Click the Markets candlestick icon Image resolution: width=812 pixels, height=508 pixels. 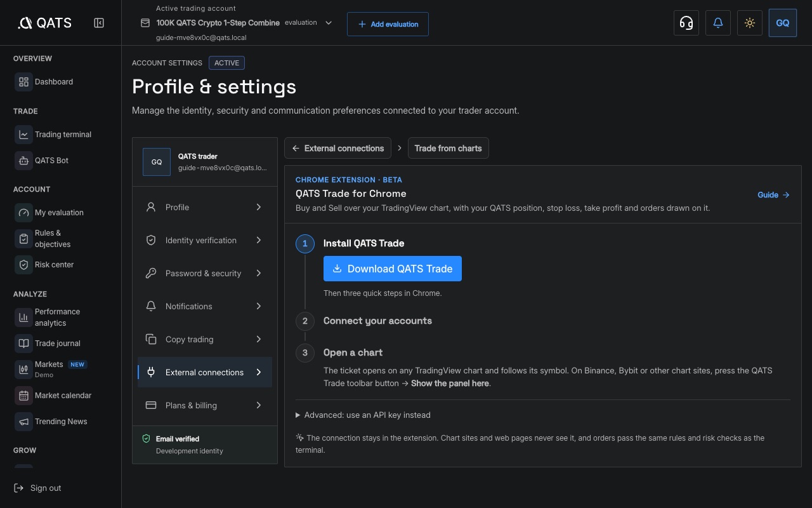point(23,369)
